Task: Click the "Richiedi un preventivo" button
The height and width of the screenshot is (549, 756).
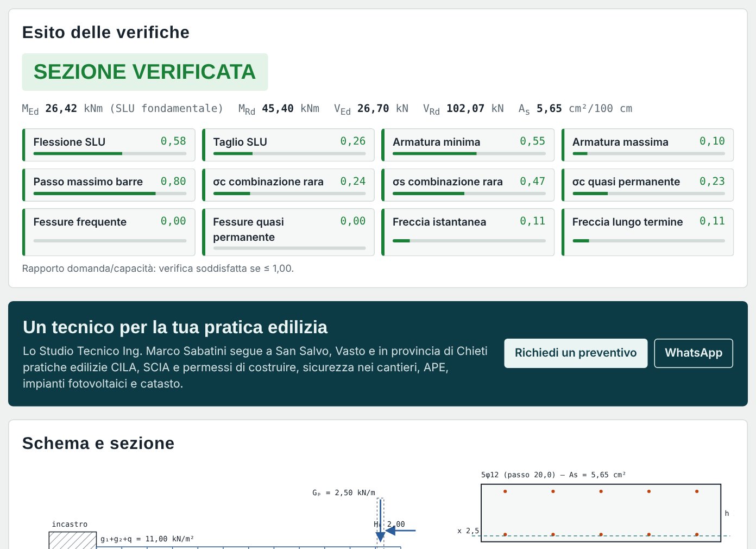Action: 576,353
